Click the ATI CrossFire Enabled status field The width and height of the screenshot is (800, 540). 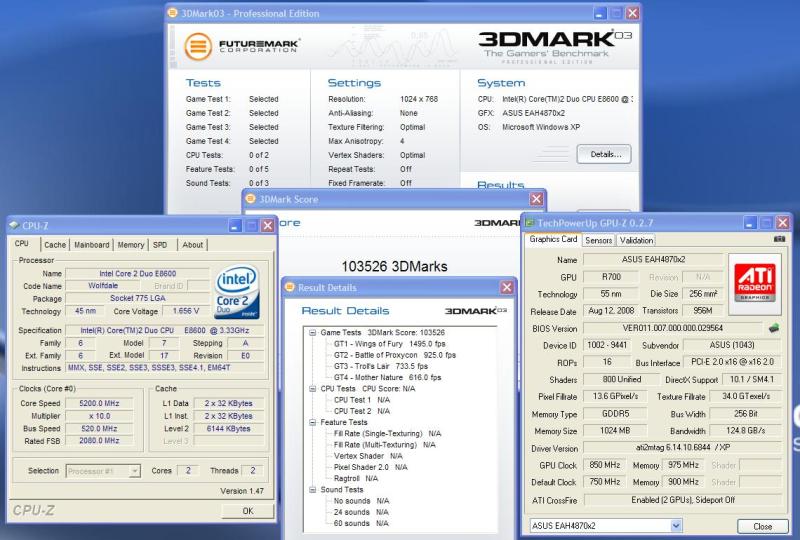pos(683,500)
